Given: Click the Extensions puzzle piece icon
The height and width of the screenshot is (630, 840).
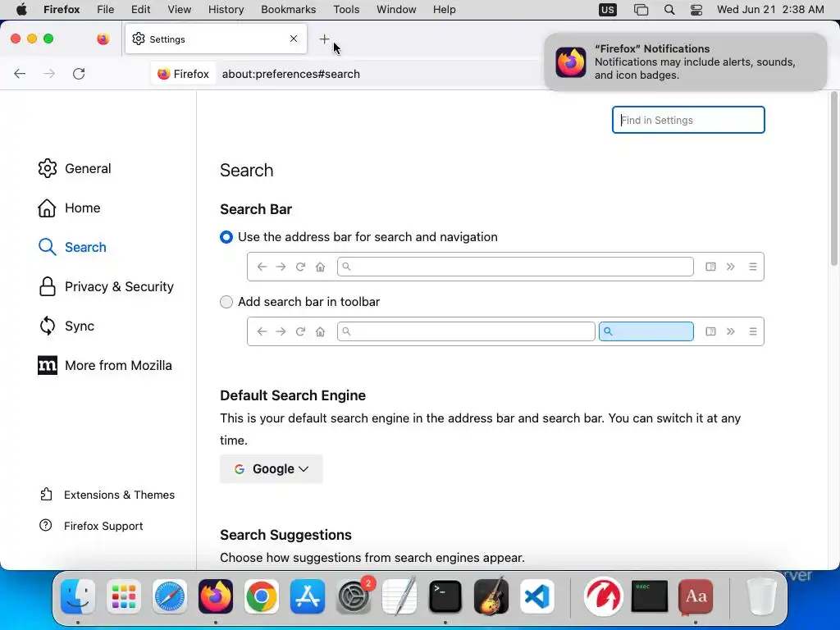Looking at the screenshot, I should (46, 494).
